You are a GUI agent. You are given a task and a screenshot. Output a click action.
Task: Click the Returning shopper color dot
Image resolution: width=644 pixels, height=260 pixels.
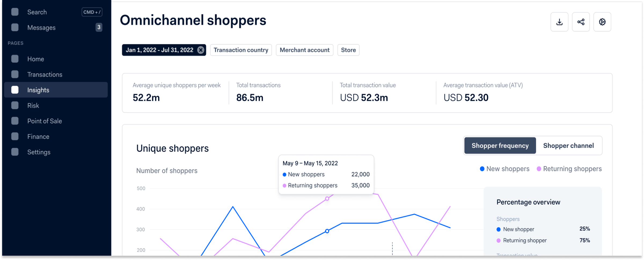click(498, 240)
